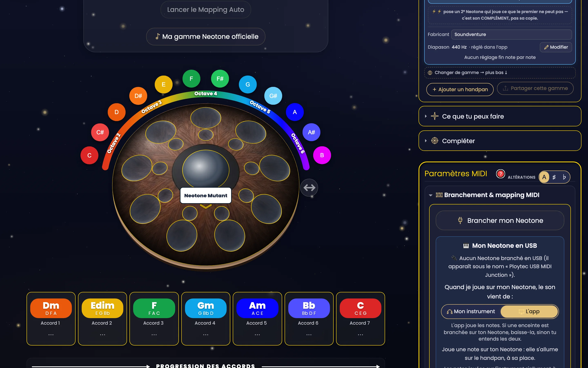The image size is (588, 368).
Task: Click the plug icon in Brancher mon Neotone
Action: click(460, 220)
